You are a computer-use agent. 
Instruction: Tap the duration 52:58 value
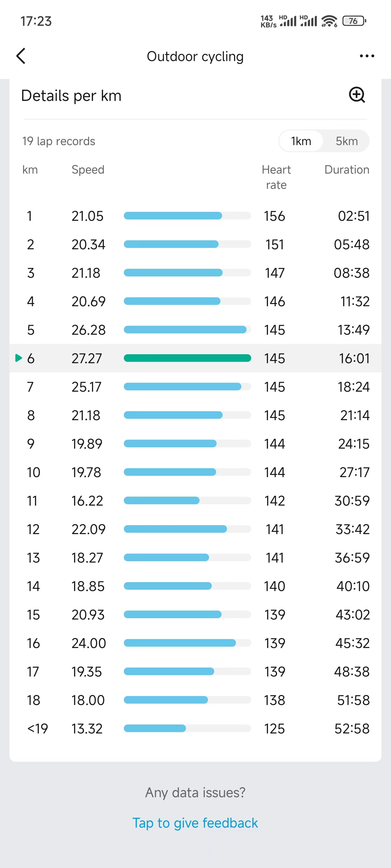352,729
